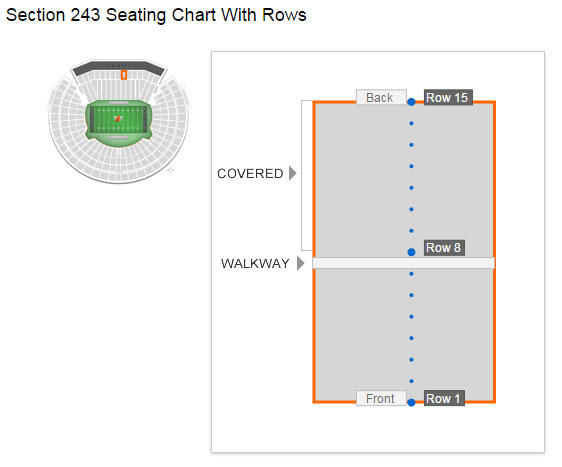Screen dimensions: 562x467
Task: Click the Row 8 label
Action: [444, 248]
